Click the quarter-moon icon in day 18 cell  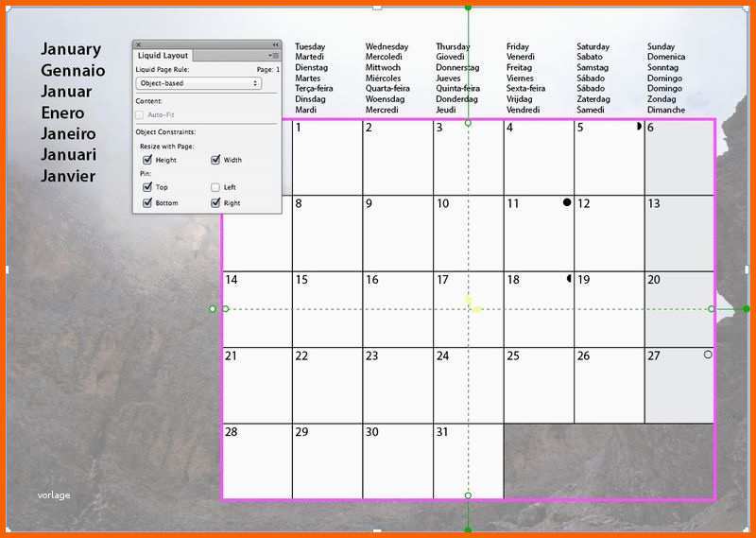pos(569,278)
